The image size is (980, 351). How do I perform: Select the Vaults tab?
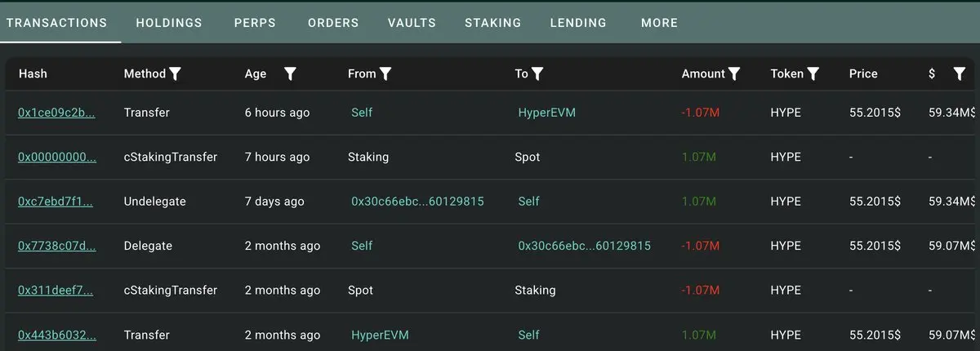click(x=412, y=23)
